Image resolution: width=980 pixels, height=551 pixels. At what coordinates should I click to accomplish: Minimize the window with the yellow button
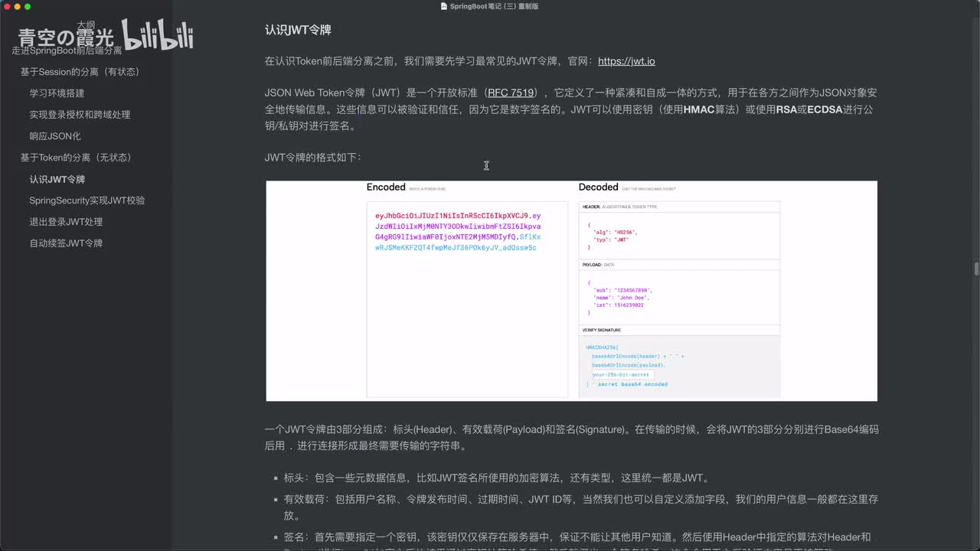point(17,6)
